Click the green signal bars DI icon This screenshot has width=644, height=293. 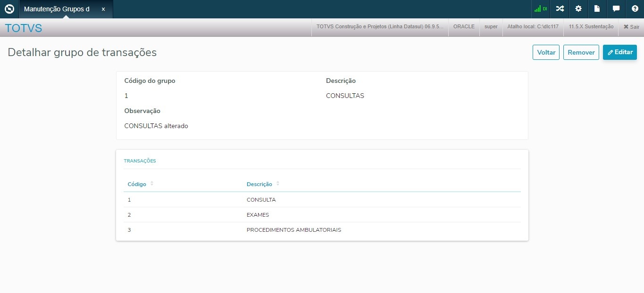[x=540, y=9]
